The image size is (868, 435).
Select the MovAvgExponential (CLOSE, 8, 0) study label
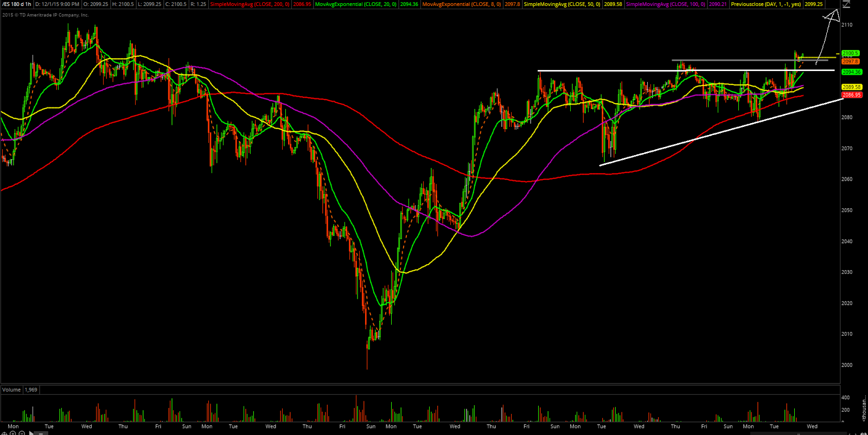[x=462, y=4]
